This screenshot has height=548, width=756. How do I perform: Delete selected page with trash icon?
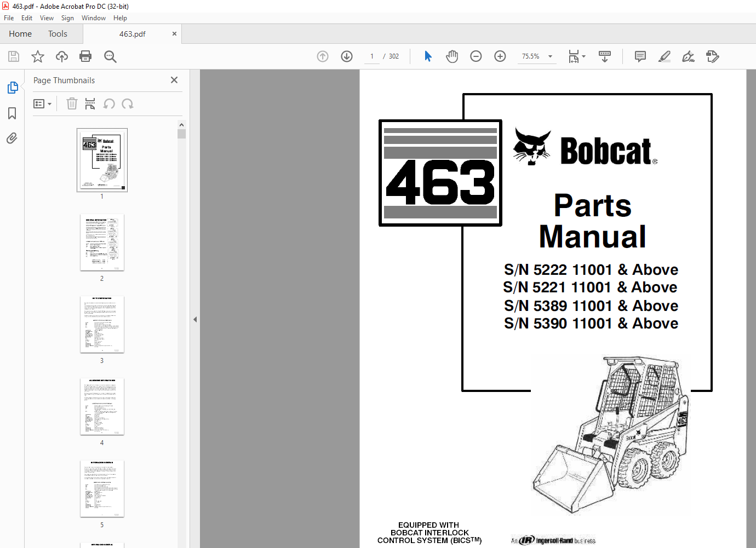[x=72, y=103]
